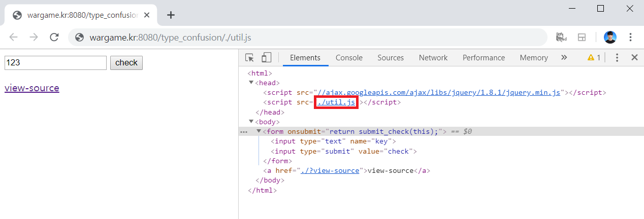Close the DevTools panel
Screen dimensions: 644x219
point(634,58)
